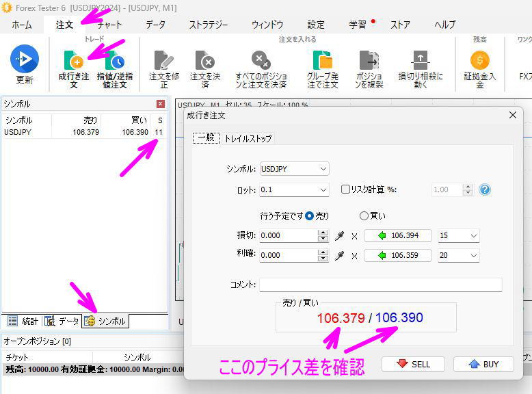Click すべてのポジションと注文を決済 icon
The width and height of the screenshot is (532, 394).
(x=261, y=60)
